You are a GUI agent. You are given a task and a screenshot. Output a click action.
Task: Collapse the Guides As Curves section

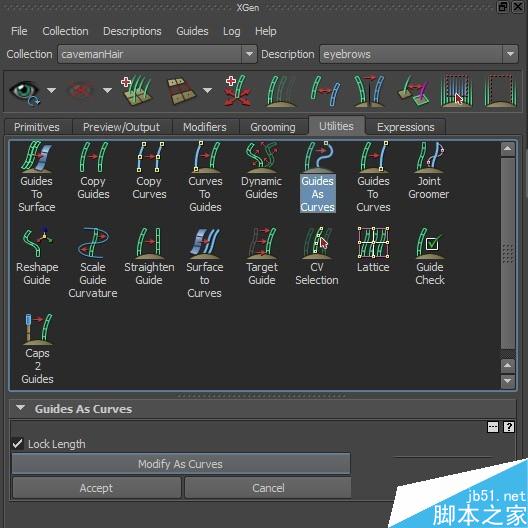[x=21, y=408]
